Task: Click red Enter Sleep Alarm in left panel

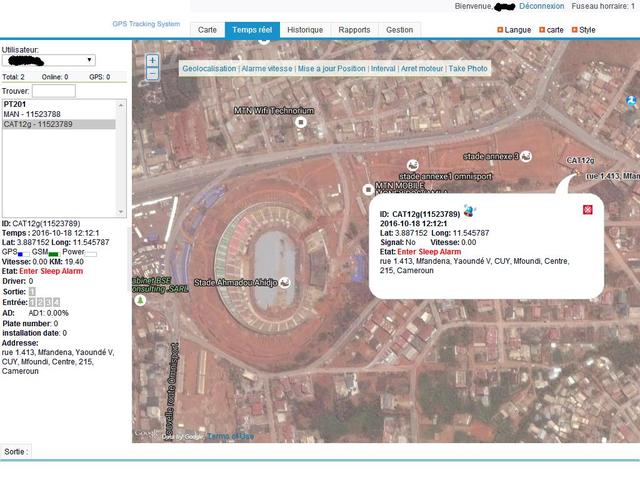Action: pos(51,271)
